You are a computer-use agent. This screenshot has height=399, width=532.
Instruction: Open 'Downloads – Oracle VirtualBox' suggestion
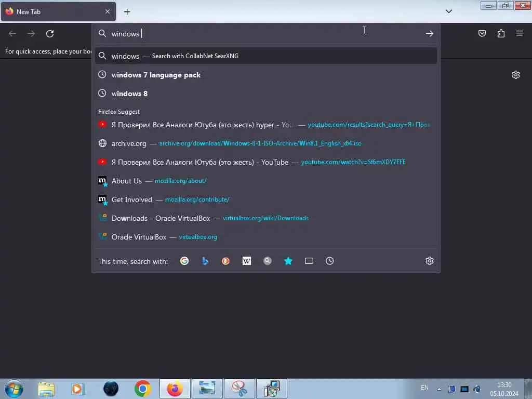click(266, 218)
